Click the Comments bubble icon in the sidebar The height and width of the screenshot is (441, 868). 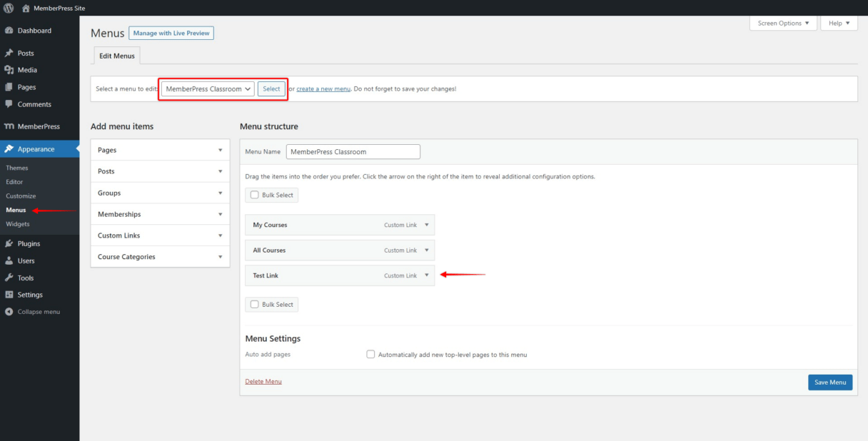point(9,104)
